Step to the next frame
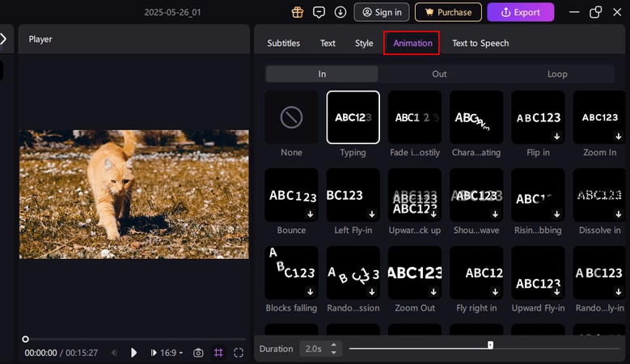630x364 pixels. click(x=154, y=353)
